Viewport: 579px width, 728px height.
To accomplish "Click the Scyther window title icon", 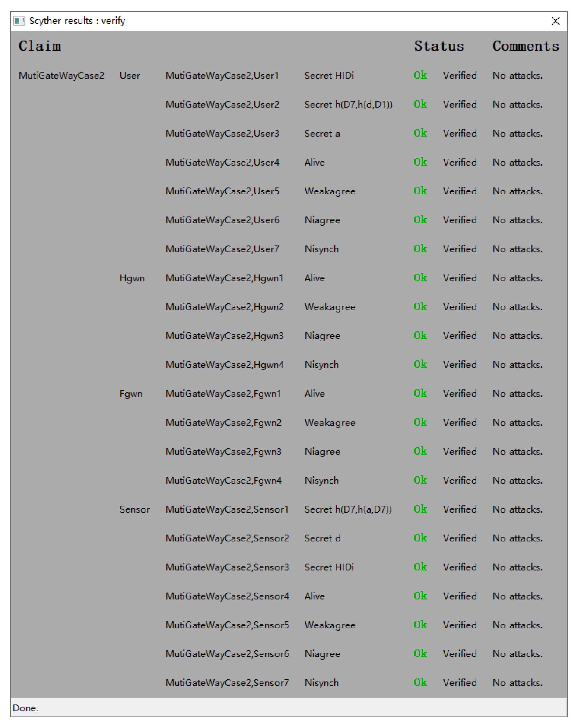I will [x=19, y=21].
